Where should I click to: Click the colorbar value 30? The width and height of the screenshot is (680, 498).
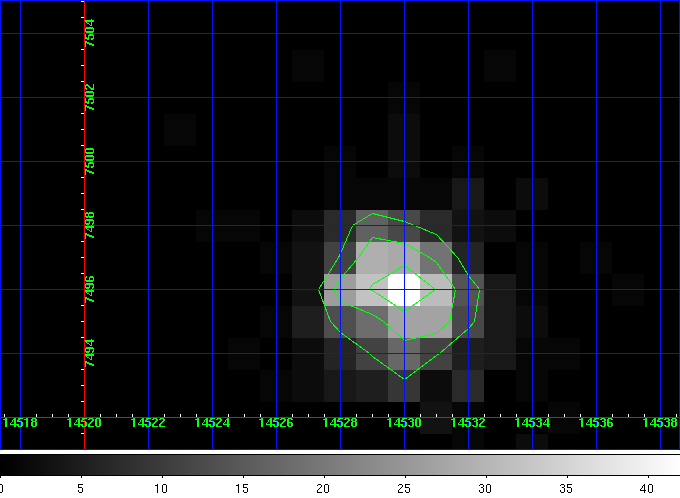485,489
